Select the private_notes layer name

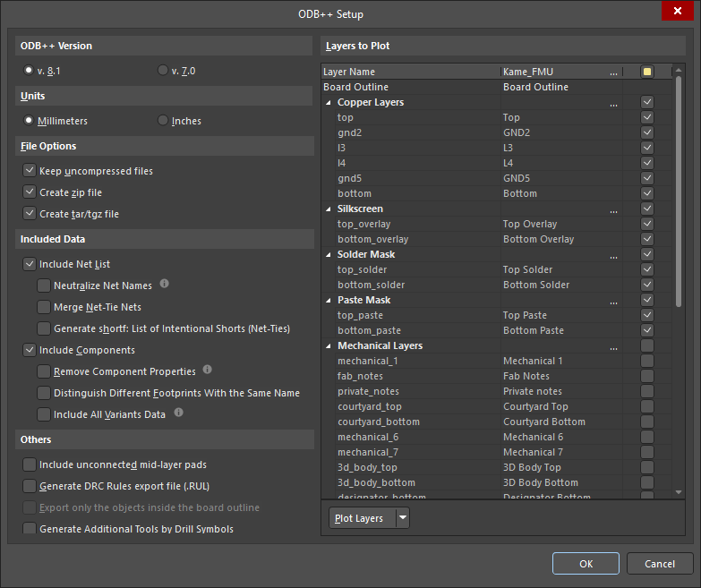pyautogui.click(x=368, y=391)
